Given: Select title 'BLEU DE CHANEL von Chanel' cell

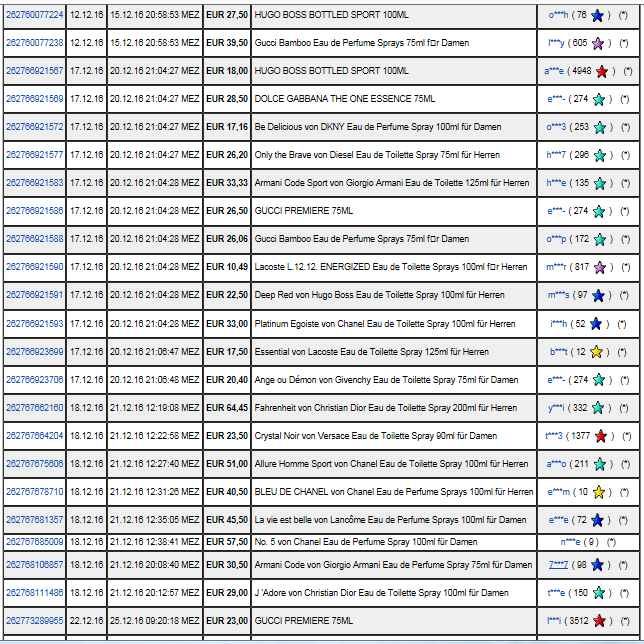Looking at the screenshot, I should [x=394, y=492].
